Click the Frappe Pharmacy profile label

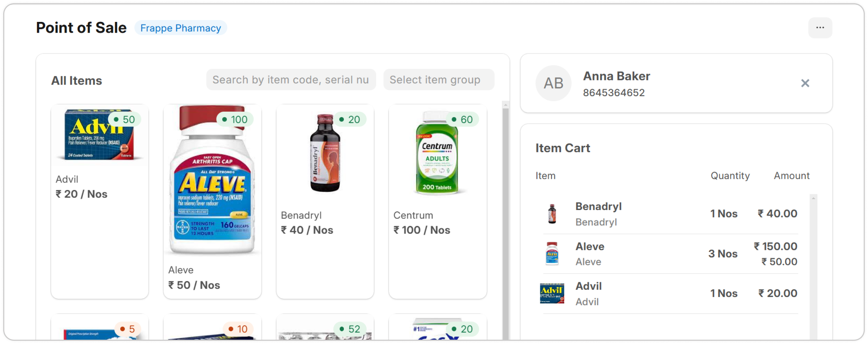tap(181, 28)
